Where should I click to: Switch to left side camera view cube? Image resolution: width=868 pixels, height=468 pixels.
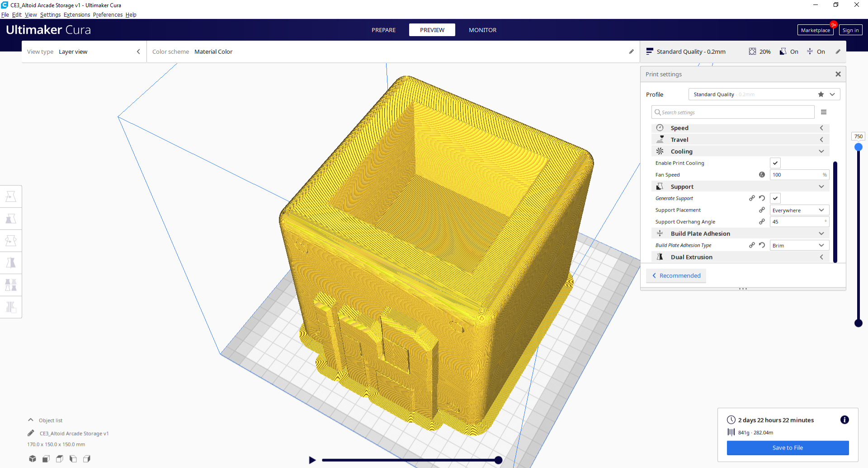73,459
